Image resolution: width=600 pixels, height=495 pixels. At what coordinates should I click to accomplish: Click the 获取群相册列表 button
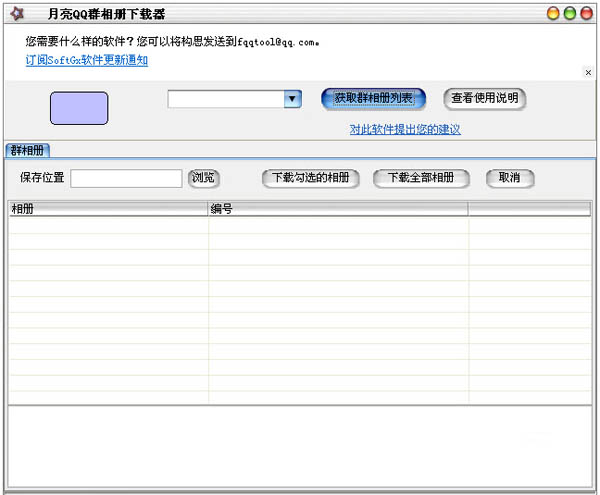[374, 98]
